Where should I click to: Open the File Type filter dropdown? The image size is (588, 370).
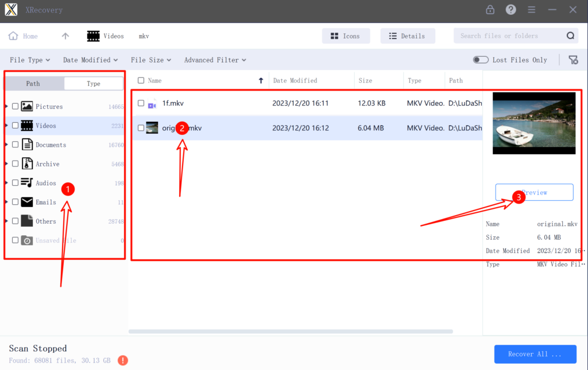point(30,60)
